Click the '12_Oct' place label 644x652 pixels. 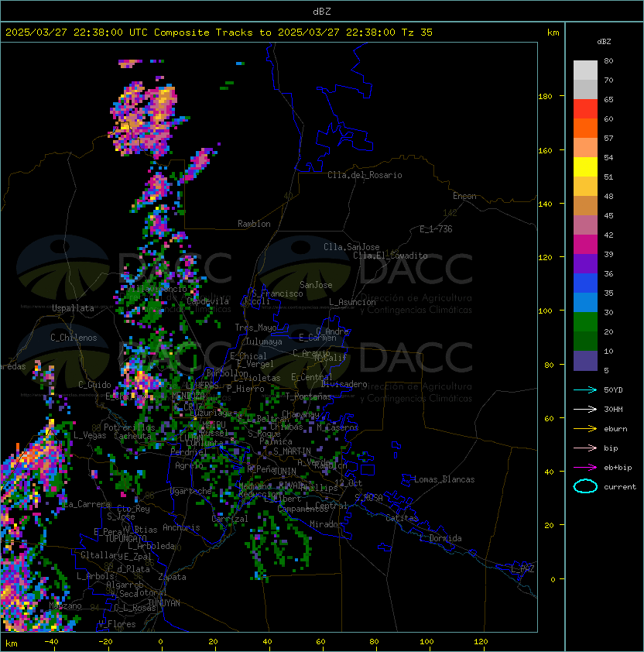click(x=348, y=483)
